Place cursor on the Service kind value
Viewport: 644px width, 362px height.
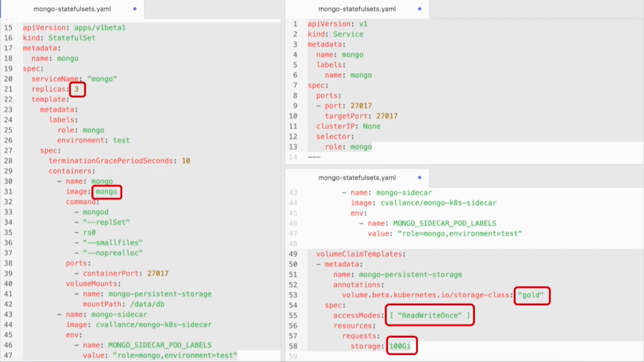348,34
